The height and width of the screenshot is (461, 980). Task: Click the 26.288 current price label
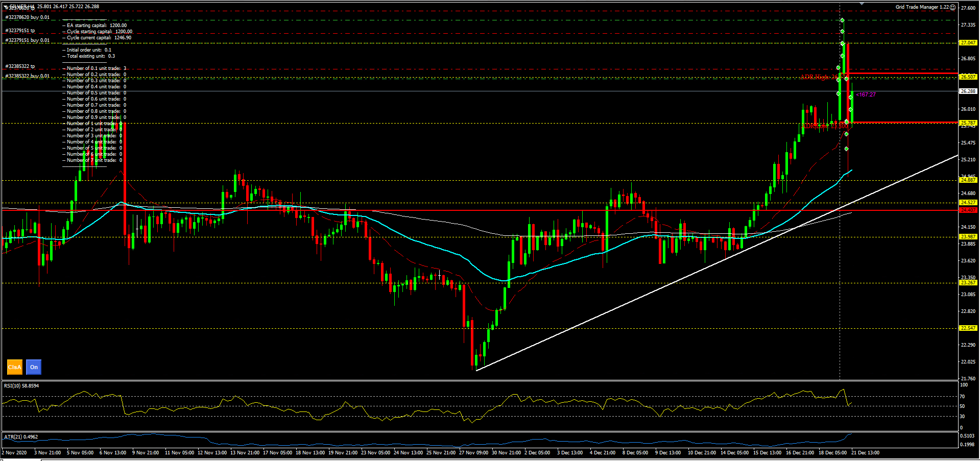968,91
